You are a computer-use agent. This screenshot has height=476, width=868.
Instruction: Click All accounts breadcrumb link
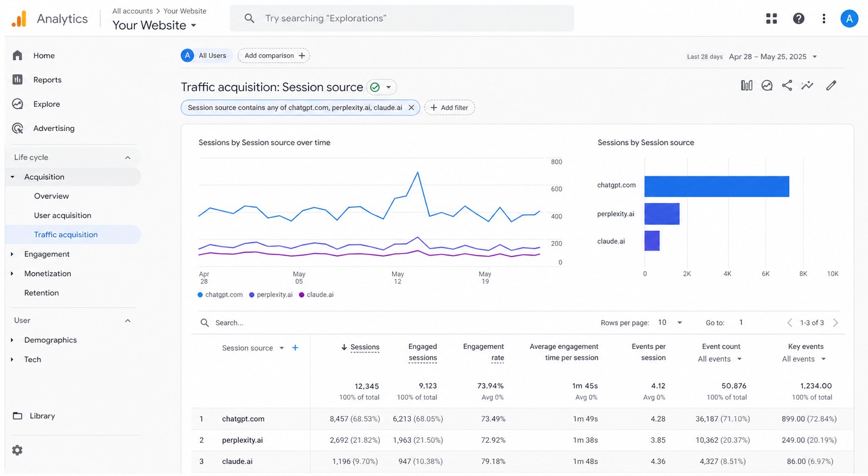[132, 11]
